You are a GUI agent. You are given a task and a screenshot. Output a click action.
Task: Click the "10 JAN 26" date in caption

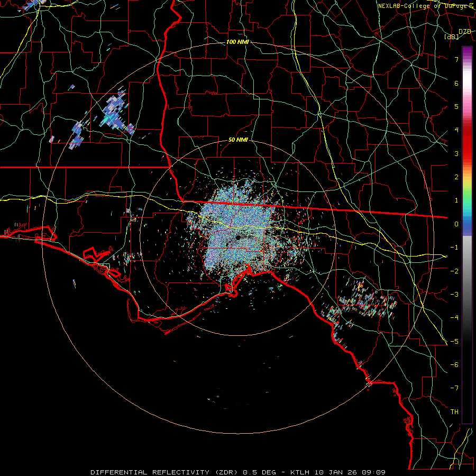pyautogui.click(x=335, y=472)
